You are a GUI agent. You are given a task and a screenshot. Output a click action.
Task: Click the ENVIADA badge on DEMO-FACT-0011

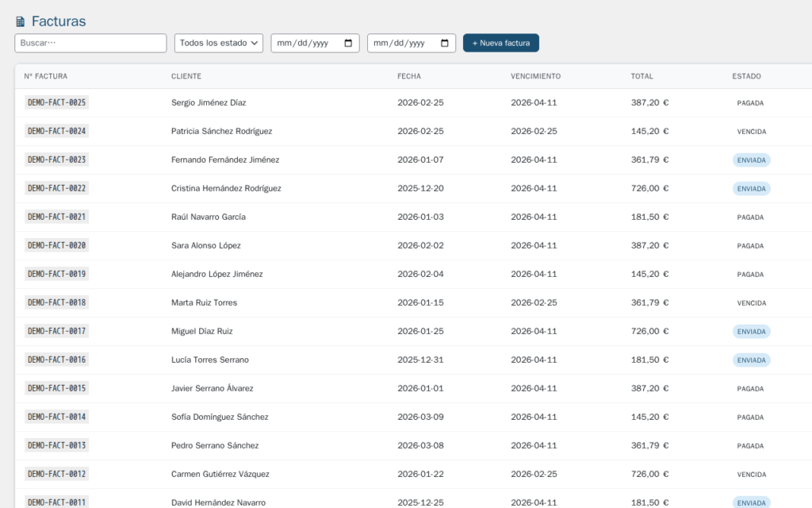(x=751, y=502)
